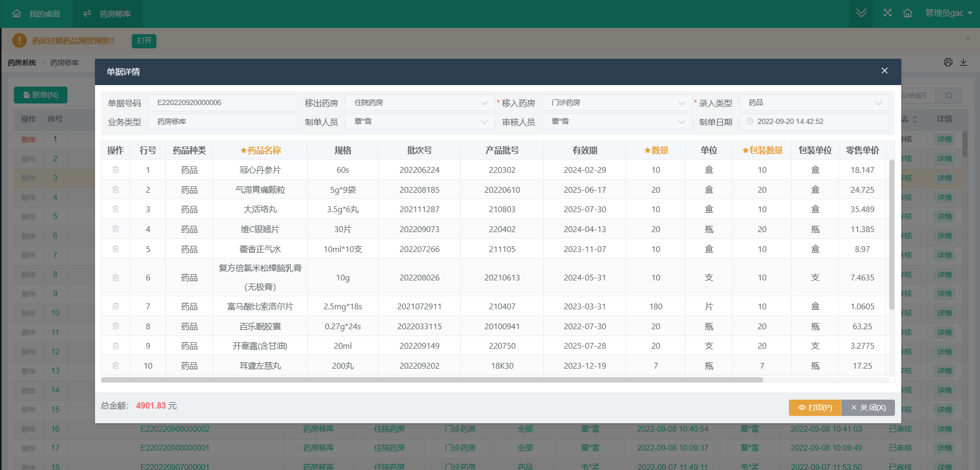The width and height of the screenshot is (980, 470).
Task: Click the 关闭(X) button
Action: pyautogui.click(x=868, y=408)
